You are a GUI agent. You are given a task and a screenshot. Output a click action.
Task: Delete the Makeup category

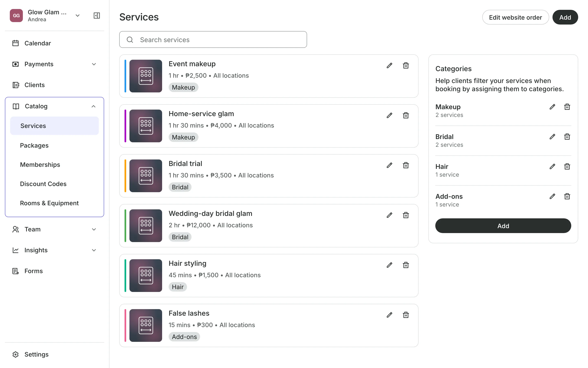[x=567, y=107]
